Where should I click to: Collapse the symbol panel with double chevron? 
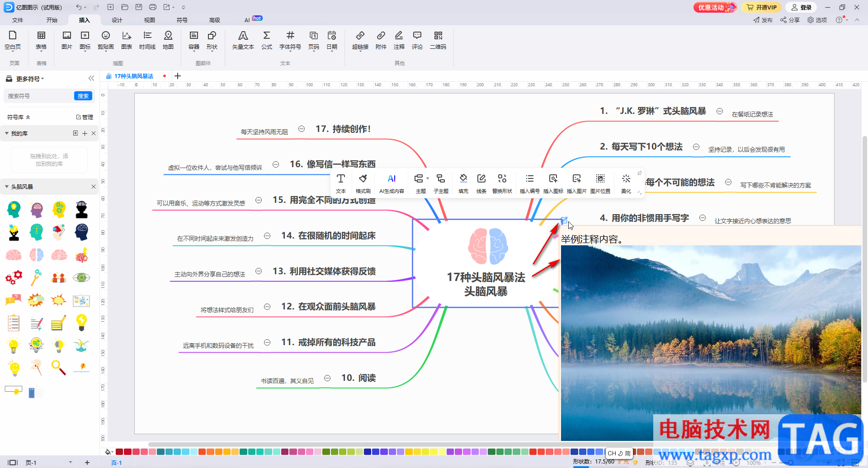91,78
